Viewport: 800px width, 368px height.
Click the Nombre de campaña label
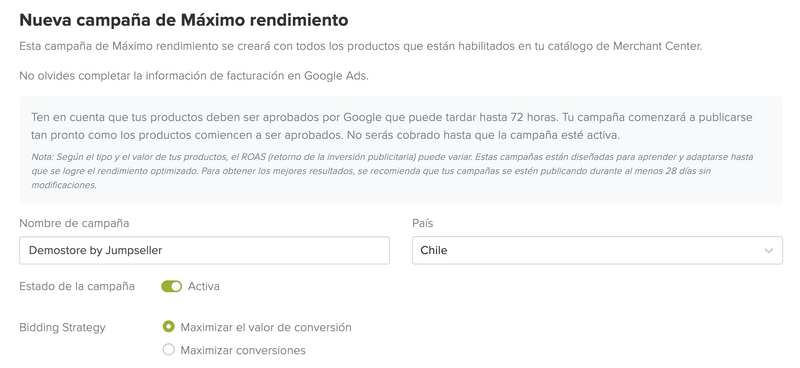(74, 224)
